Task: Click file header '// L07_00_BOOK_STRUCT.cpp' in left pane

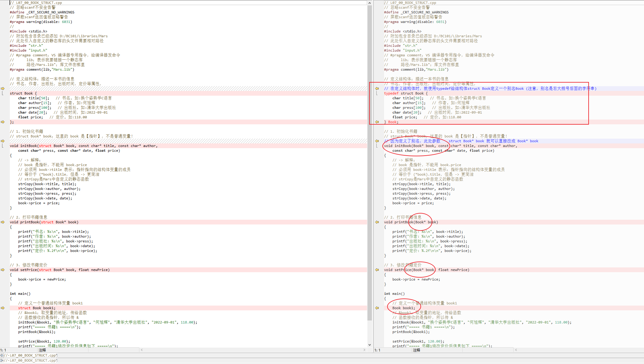Action: [36, 3]
